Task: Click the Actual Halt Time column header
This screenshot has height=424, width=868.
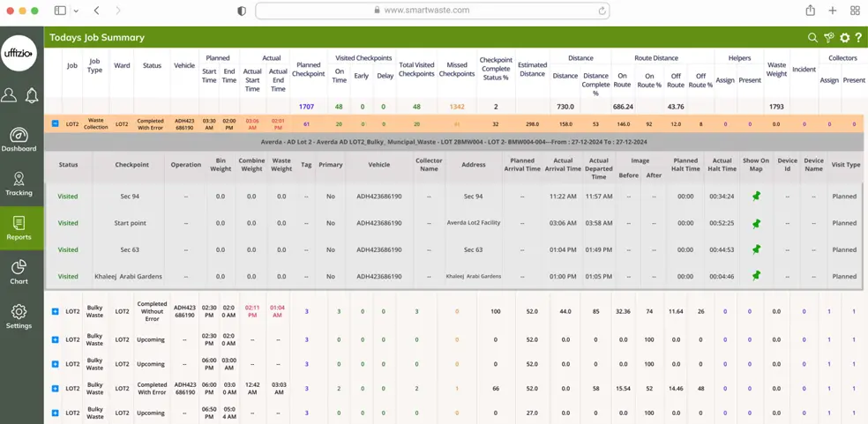Action: pyautogui.click(x=722, y=164)
